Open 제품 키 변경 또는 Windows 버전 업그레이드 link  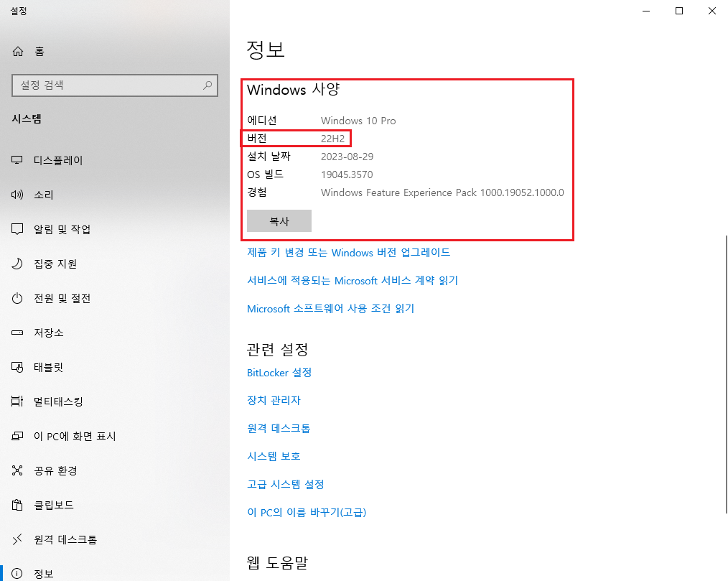click(348, 253)
